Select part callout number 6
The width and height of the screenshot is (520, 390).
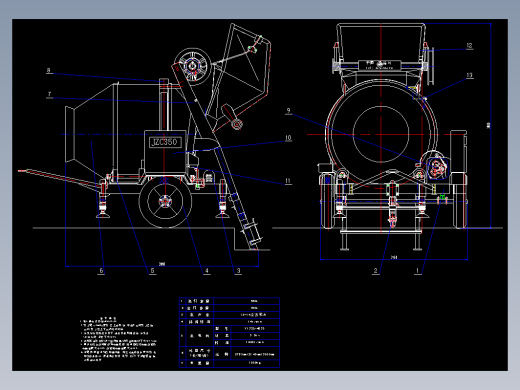coord(101,271)
